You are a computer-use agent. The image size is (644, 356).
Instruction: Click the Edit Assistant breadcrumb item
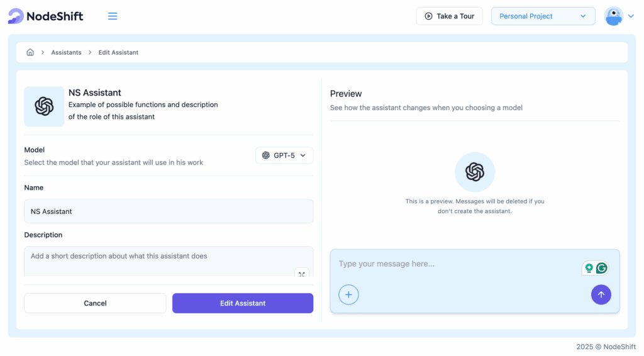click(x=118, y=53)
